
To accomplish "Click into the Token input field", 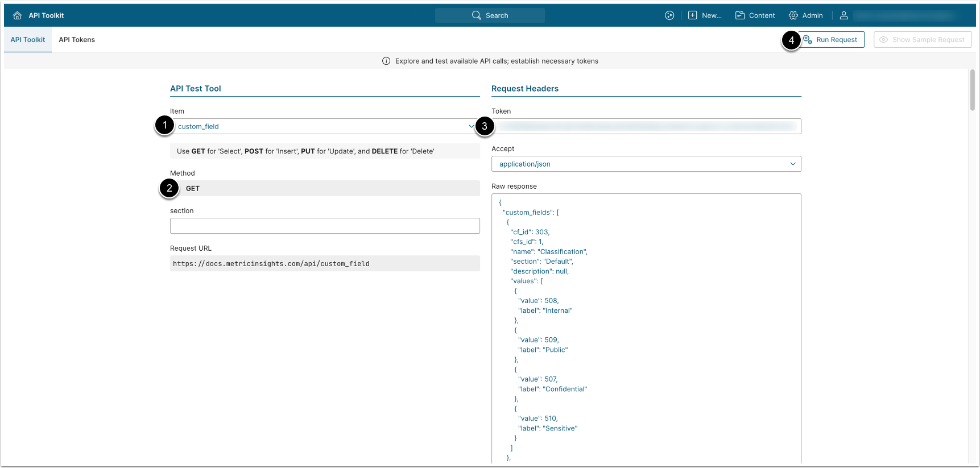I will tap(646, 126).
